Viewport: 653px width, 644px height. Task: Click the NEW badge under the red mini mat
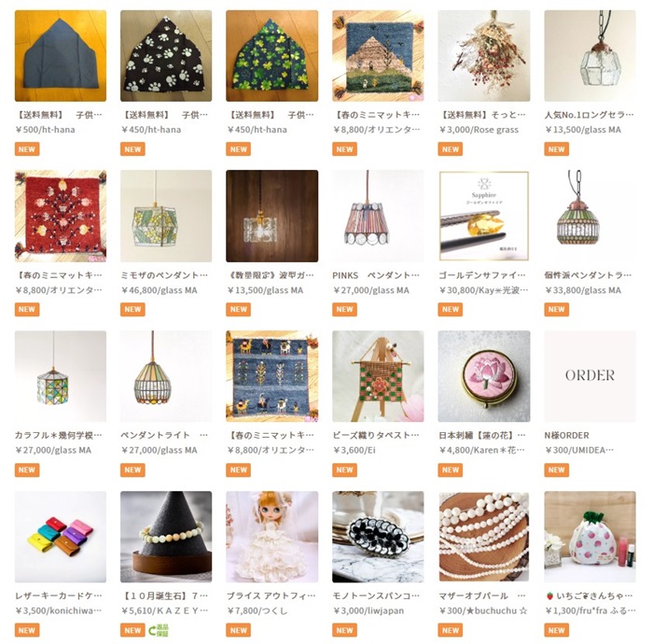coord(27,309)
